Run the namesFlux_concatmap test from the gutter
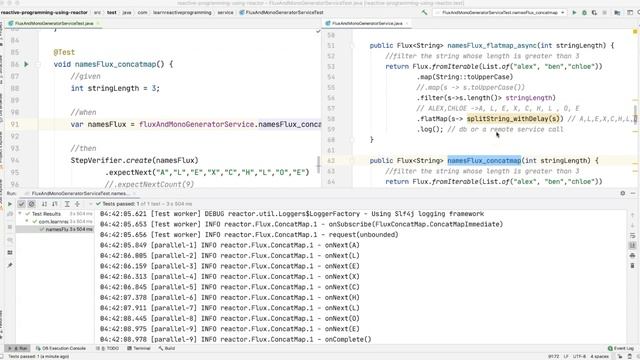 click(27, 64)
